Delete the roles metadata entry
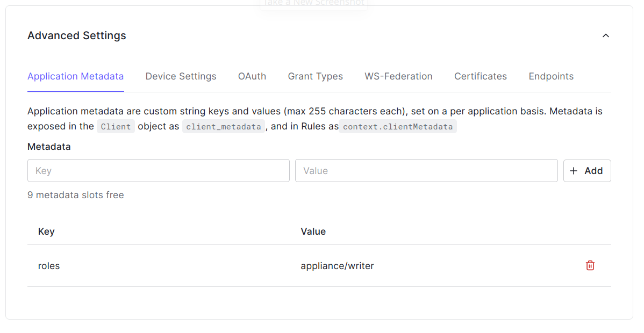This screenshot has height=333, width=644. (x=590, y=265)
